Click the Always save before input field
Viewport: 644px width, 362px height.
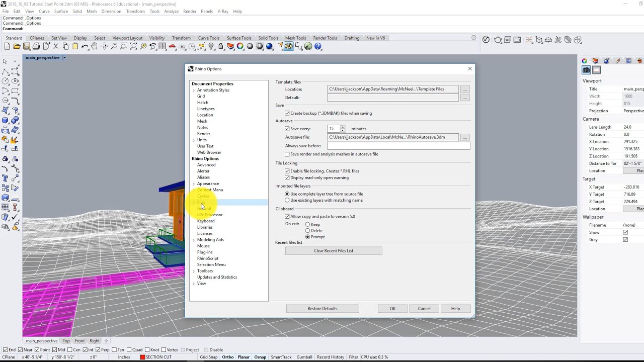click(398, 146)
